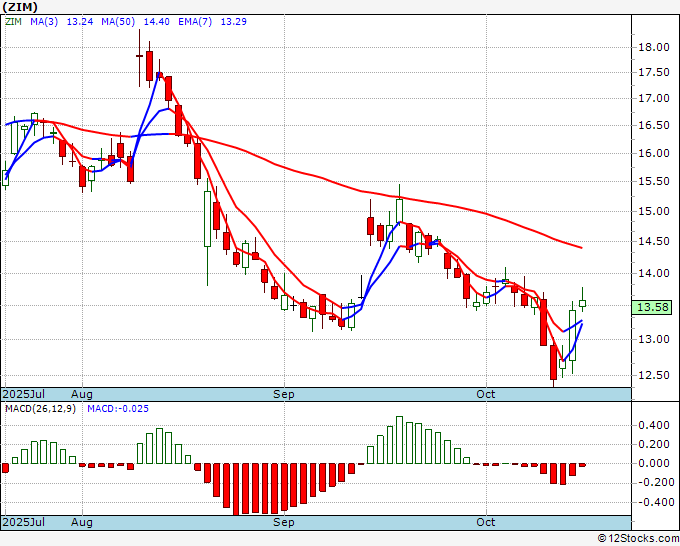Open the 12Stocks.com copyright link
This screenshot has height=546, width=680.
638,539
